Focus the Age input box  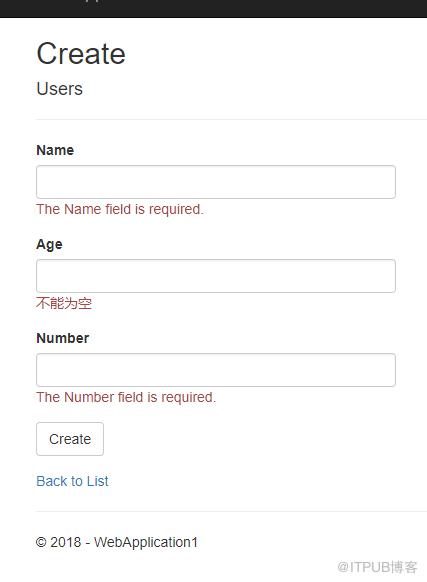[216, 276]
